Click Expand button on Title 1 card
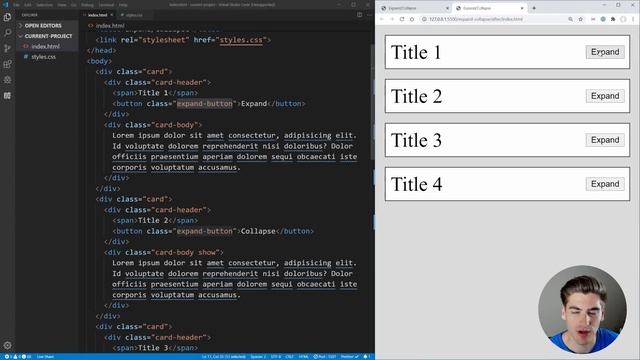Screen dimensions: 640x360 [x=605, y=52]
